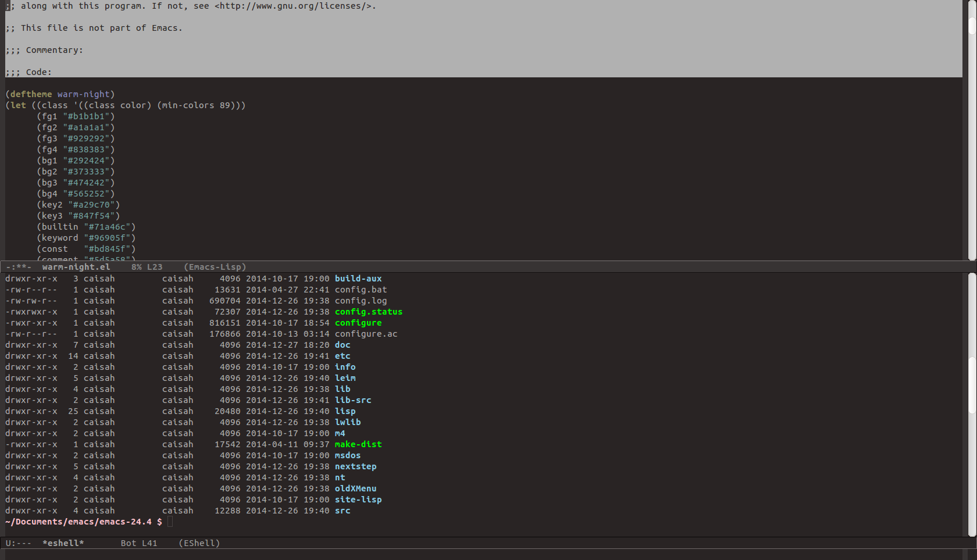Click the m4 directory entry
The image size is (977, 560).
coord(340,433)
